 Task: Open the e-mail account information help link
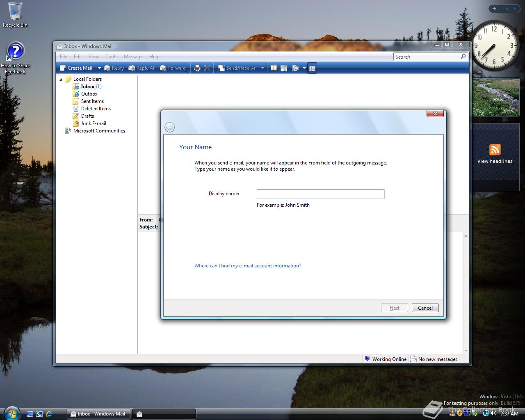coord(248,266)
